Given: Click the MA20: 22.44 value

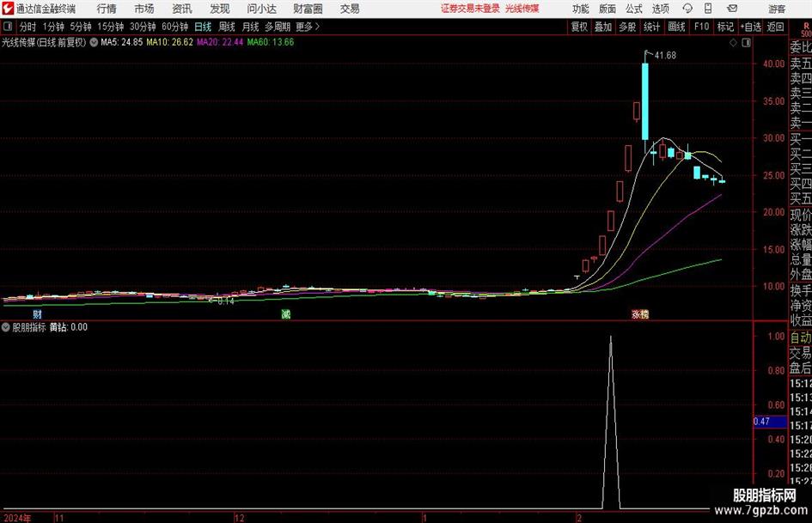Looking at the screenshot, I should tap(220, 42).
